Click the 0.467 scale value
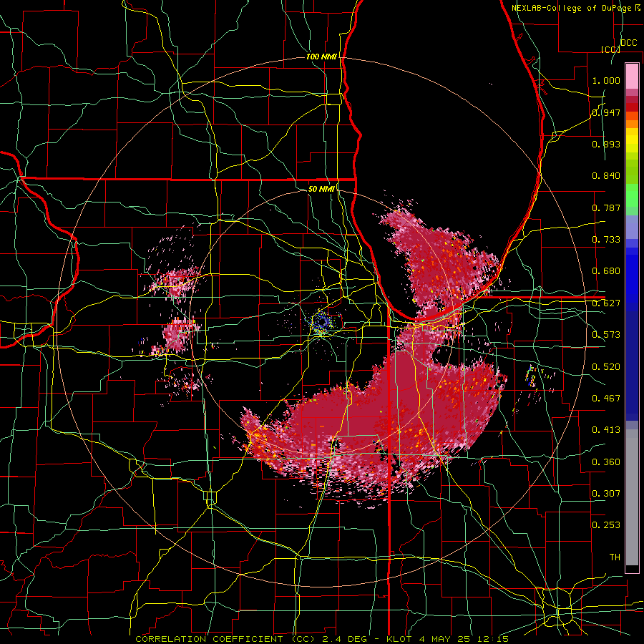 click(606, 399)
